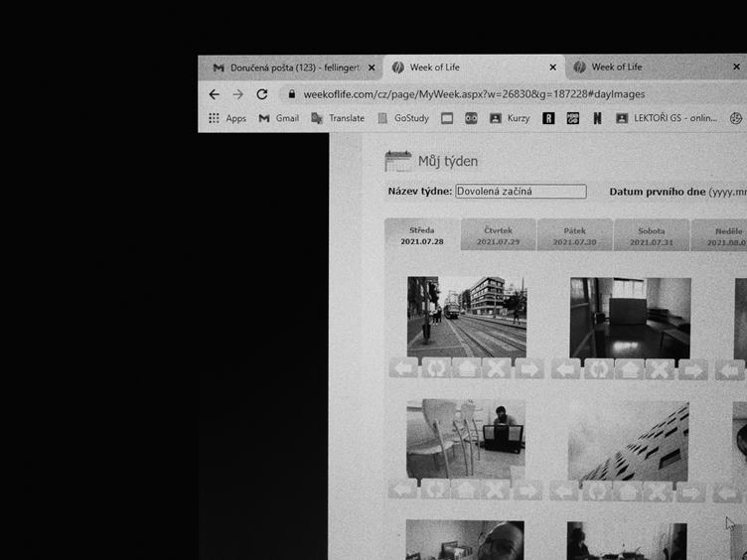Open the Translate bookmark
The image size is (747, 560).
[x=338, y=118]
